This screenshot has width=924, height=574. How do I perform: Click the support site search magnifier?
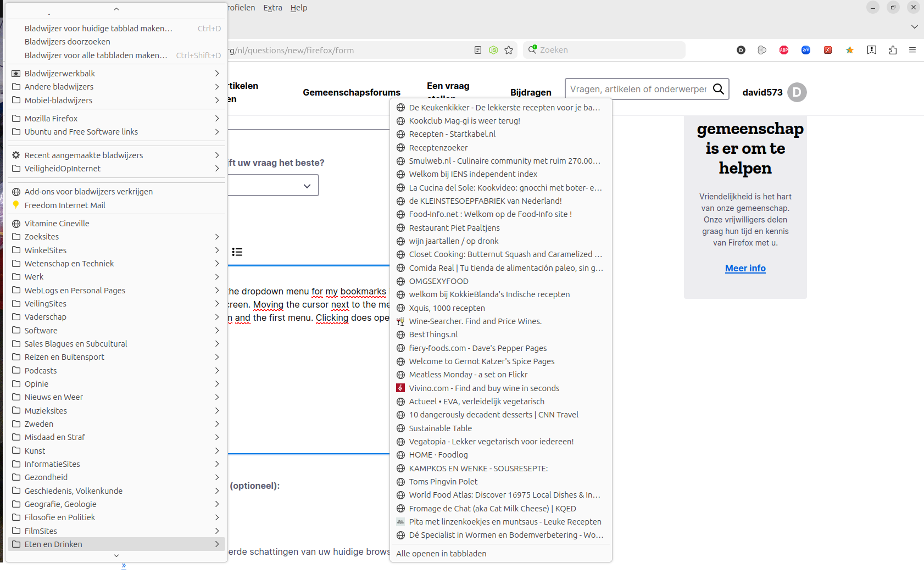[718, 89]
